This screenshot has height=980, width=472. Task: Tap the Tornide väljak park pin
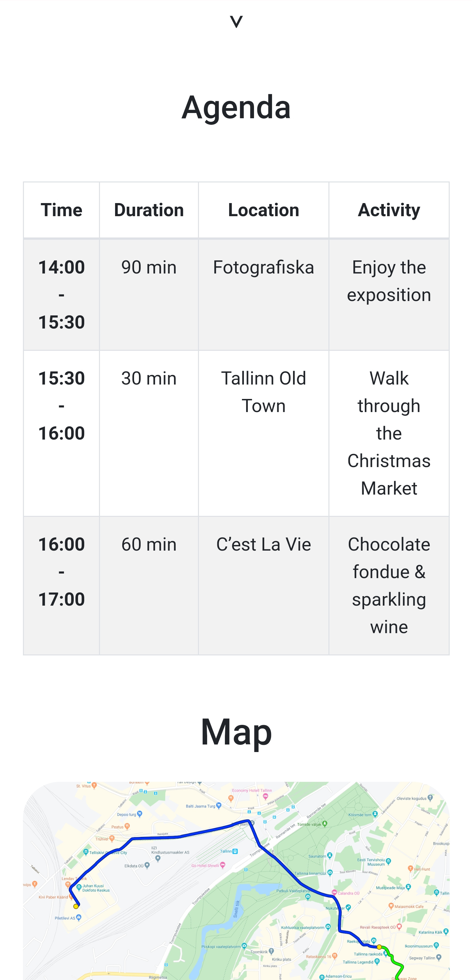coord(325,823)
